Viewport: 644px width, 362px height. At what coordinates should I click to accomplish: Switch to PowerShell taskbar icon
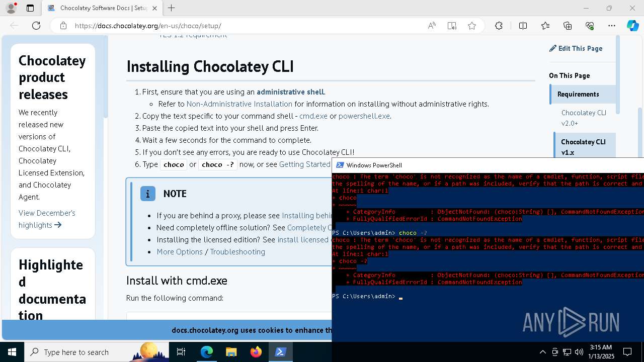280,352
